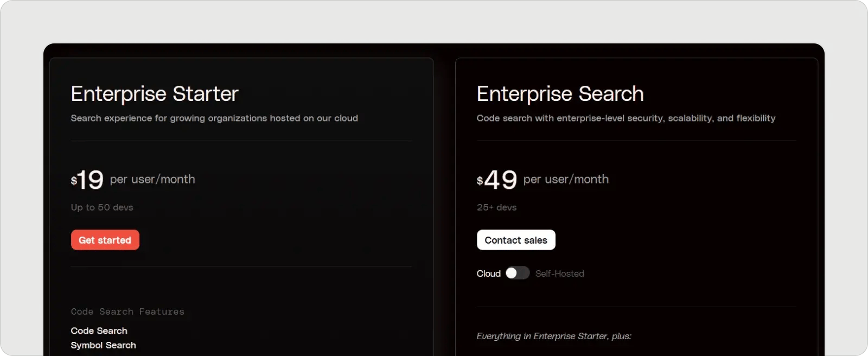868x356 pixels.
Task: Click the $49 price figure
Action: coord(497,180)
